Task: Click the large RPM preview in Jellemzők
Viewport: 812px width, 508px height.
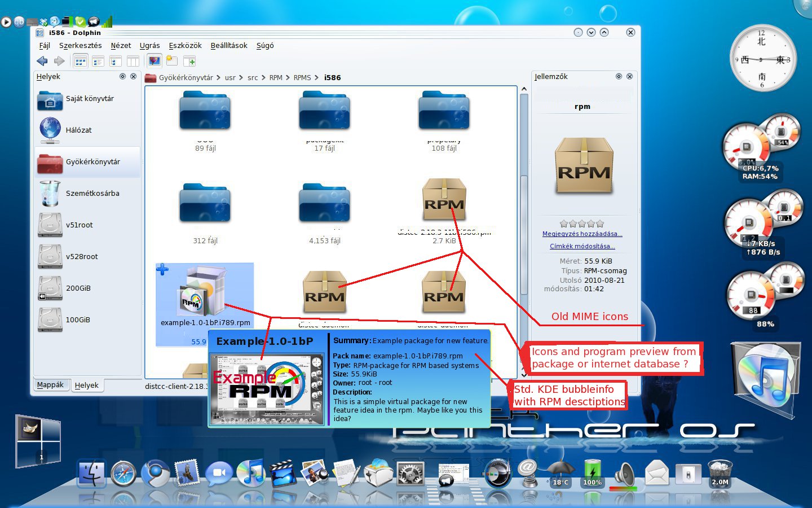Action: click(x=584, y=165)
